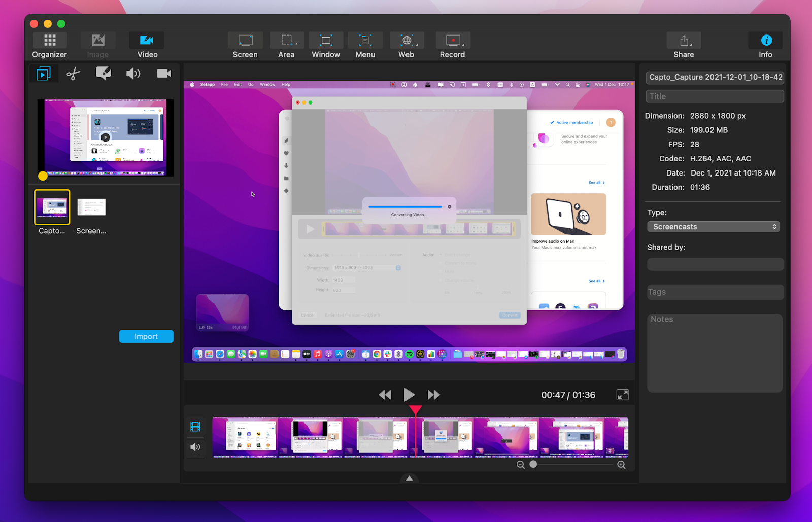
Task: Switch to the Image tab
Action: click(98, 44)
